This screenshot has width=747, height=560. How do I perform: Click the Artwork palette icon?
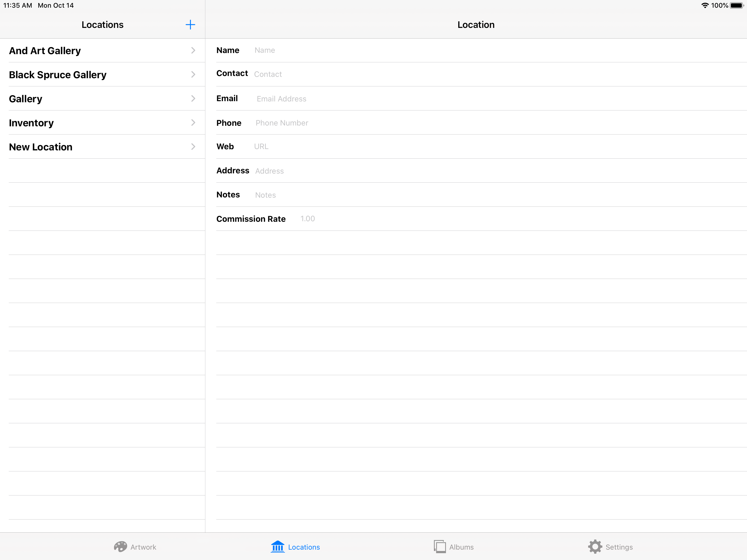tap(120, 547)
